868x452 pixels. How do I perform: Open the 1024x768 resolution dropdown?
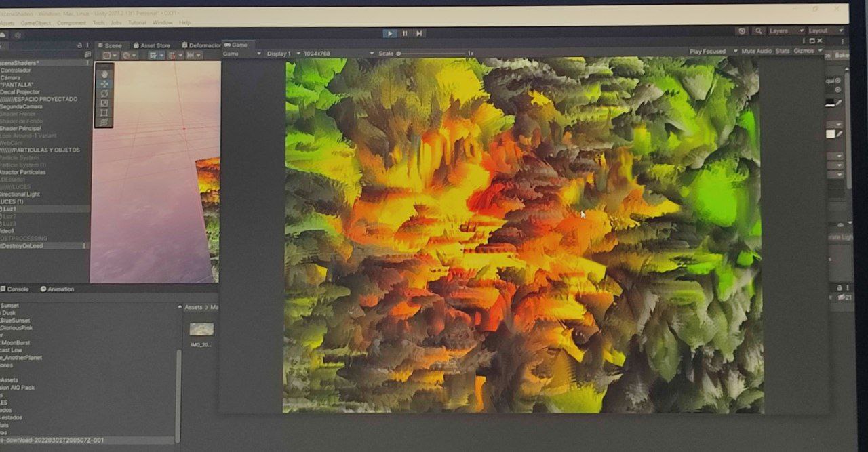coord(338,54)
